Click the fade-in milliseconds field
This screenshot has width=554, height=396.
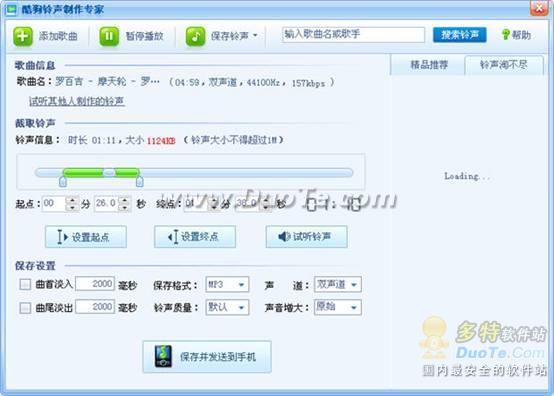point(95,284)
